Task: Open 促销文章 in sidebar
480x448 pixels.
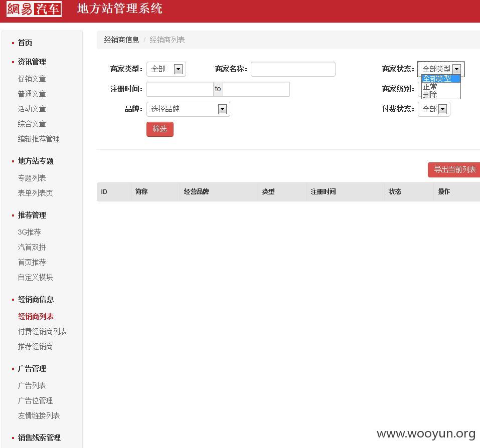Action: click(x=32, y=79)
